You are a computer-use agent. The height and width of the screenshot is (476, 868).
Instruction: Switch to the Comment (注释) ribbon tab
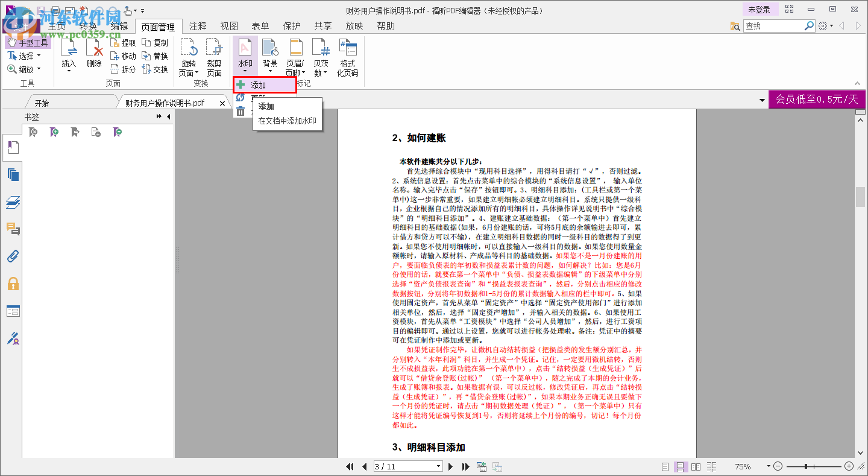point(198,26)
